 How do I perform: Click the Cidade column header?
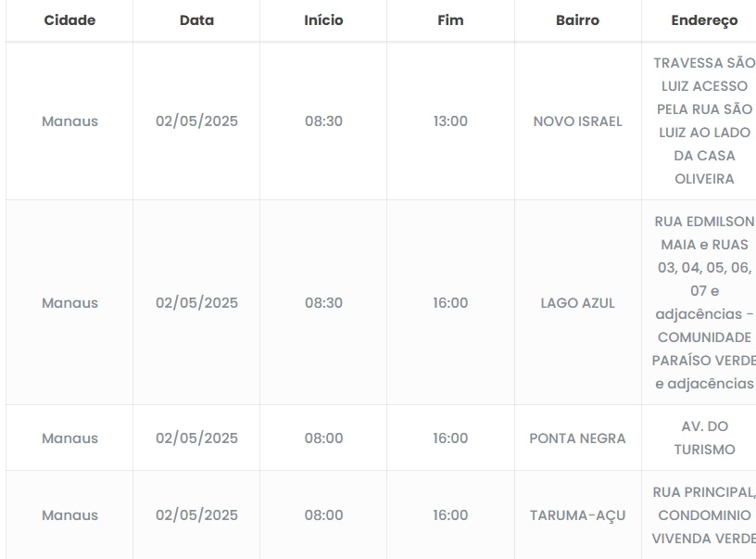pos(69,20)
